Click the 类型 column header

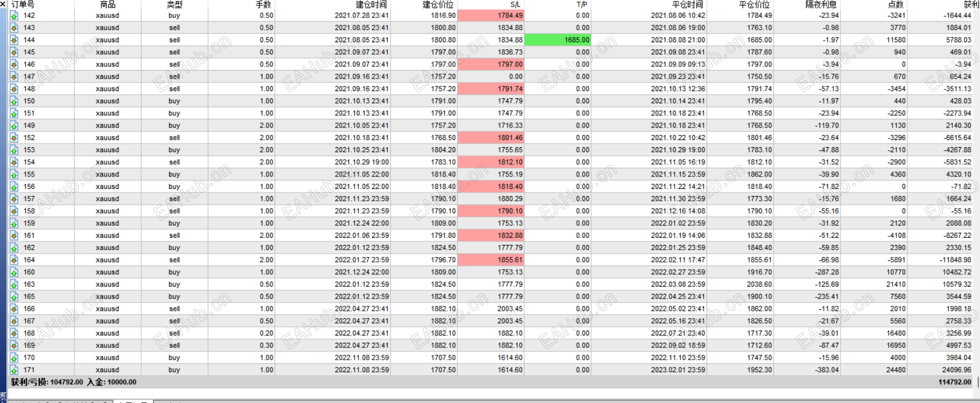(x=175, y=5)
